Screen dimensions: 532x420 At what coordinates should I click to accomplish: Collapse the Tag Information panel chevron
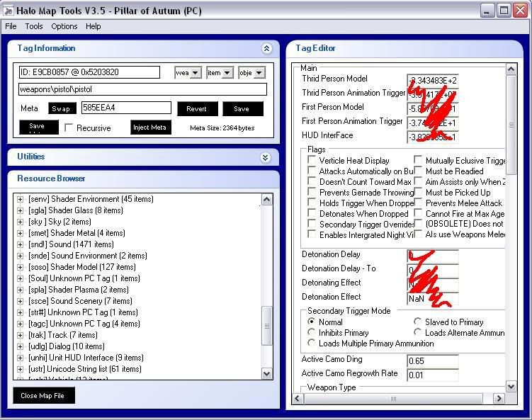coord(266,48)
